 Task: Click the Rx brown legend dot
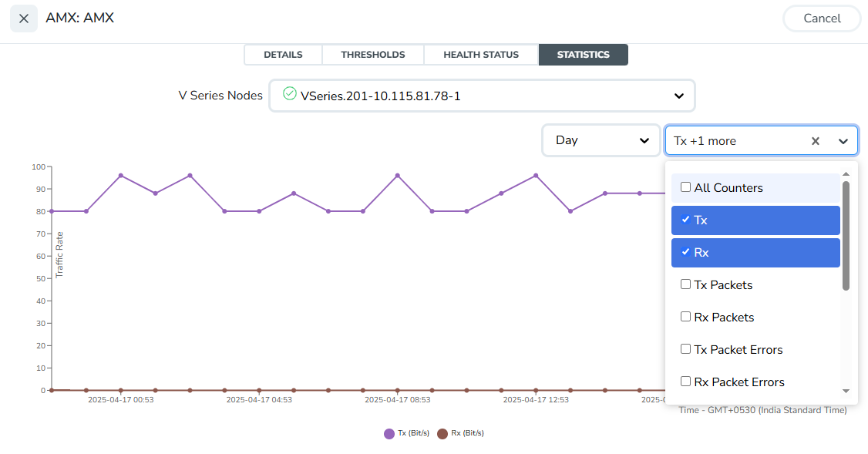[442, 434]
